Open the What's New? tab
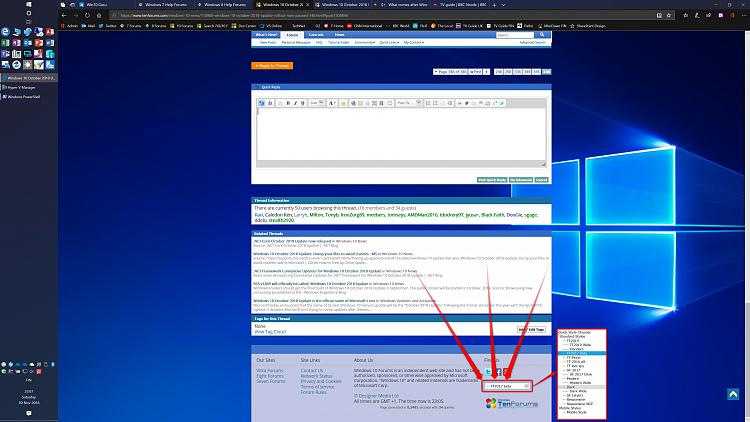Viewport: 750px width, 422px height. 266,35
